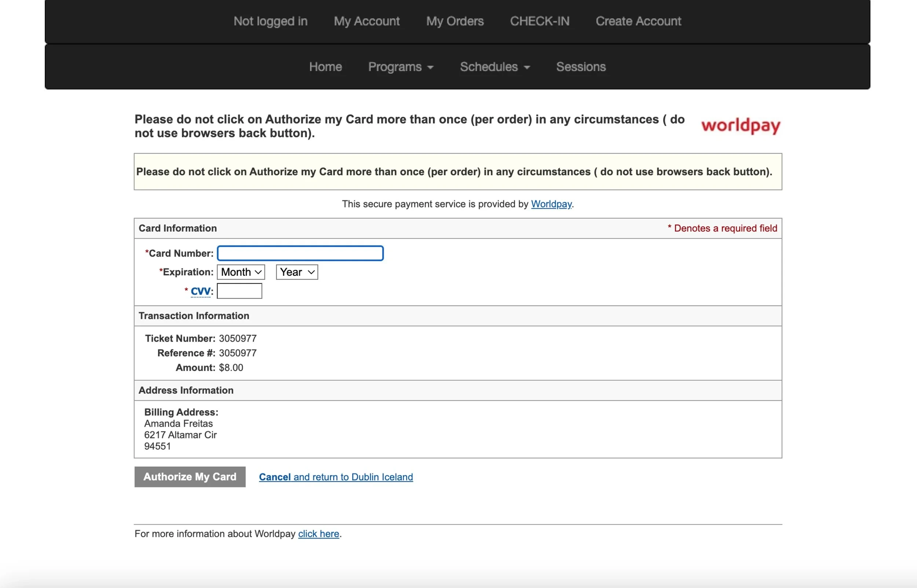Screen dimensions: 917x588
Task: Go to the Home menu item
Action: click(x=325, y=67)
